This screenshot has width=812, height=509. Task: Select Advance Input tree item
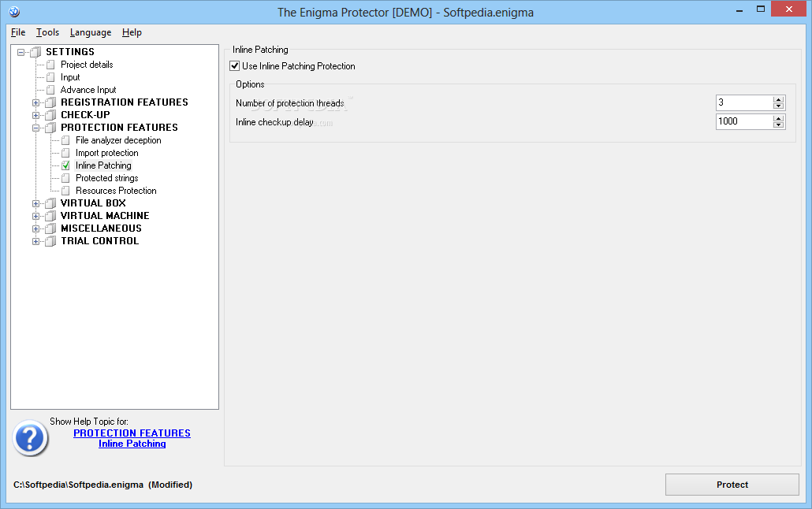[x=88, y=90]
